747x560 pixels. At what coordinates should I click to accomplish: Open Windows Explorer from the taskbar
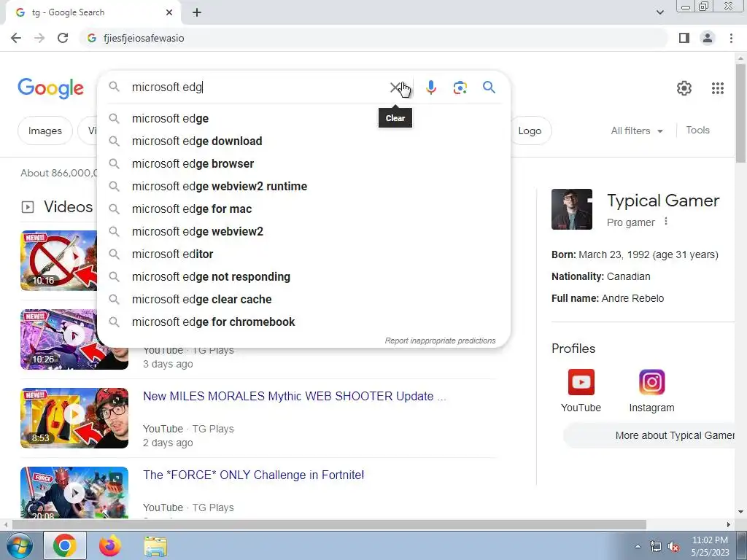click(156, 547)
